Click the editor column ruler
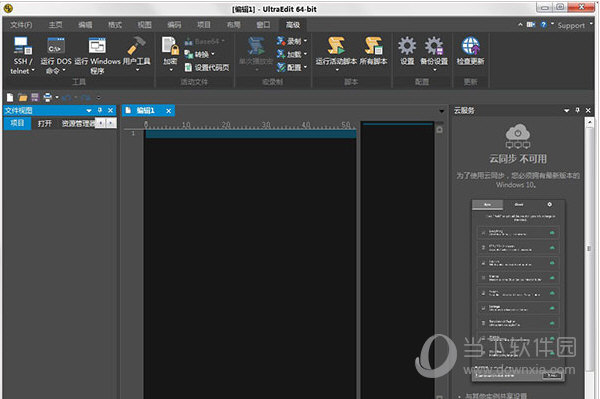 click(x=251, y=125)
